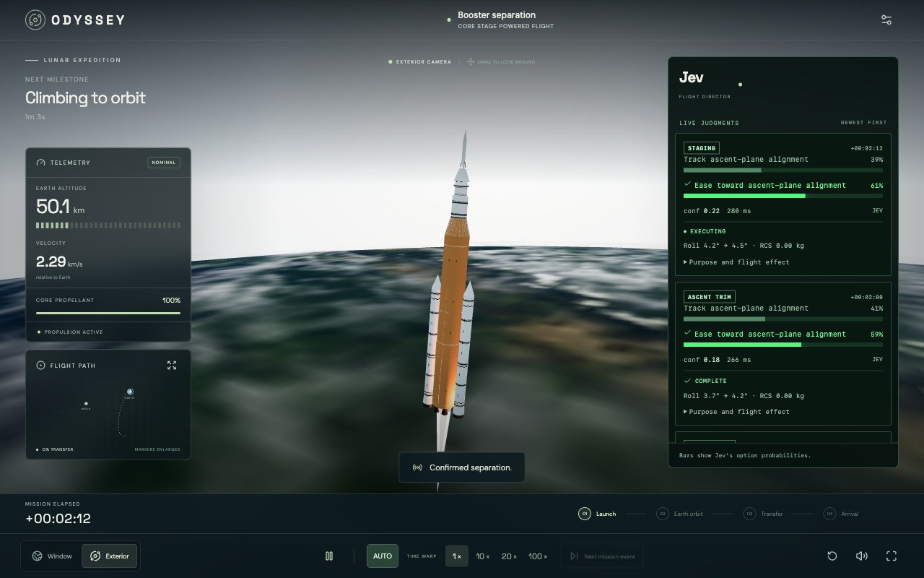The image size is (924, 578).
Task: Click the core propellant progress bar
Action: 108,313
